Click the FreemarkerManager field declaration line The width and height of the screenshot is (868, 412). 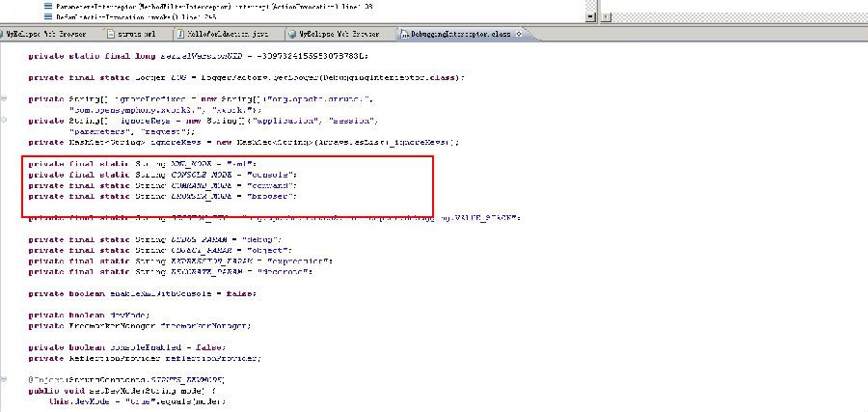pyautogui.click(x=140, y=325)
